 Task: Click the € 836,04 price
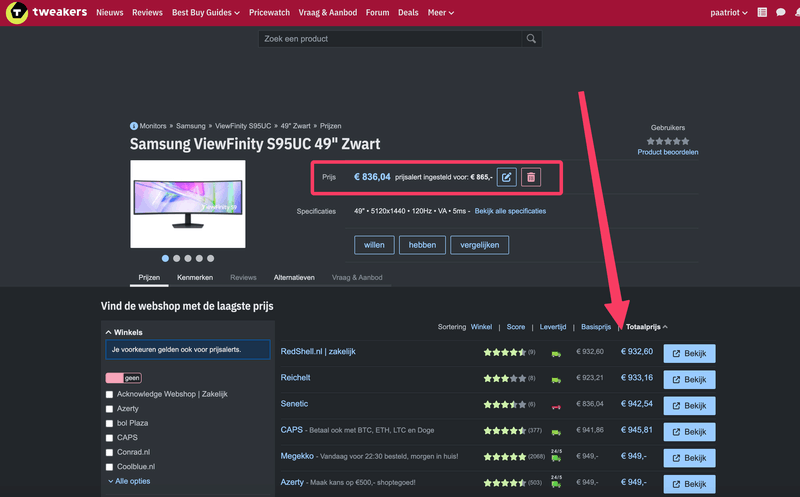point(372,177)
